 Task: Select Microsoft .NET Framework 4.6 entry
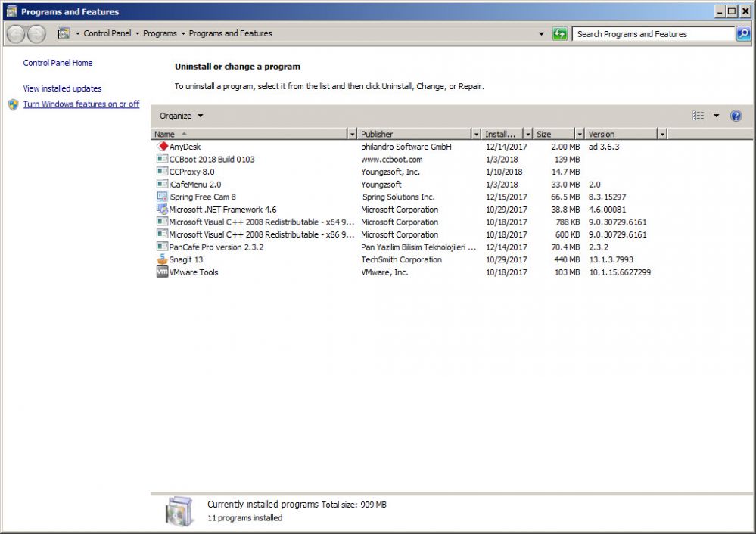(x=222, y=210)
